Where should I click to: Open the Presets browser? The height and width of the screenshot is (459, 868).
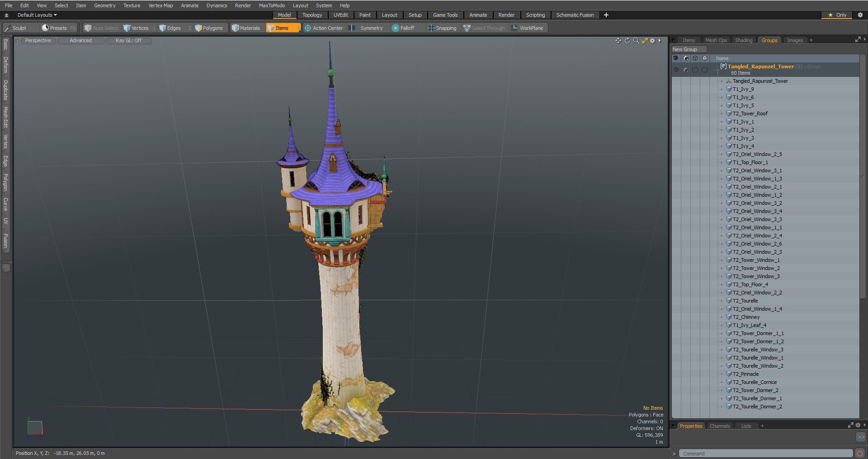(x=58, y=28)
